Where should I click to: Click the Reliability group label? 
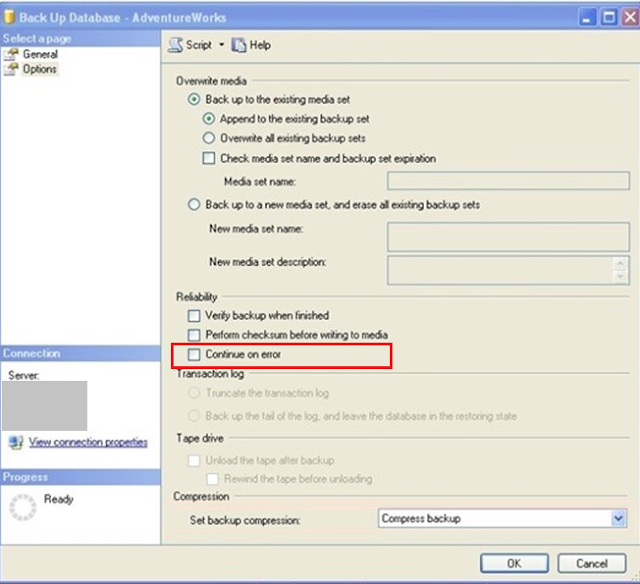pyautogui.click(x=197, y=297)
